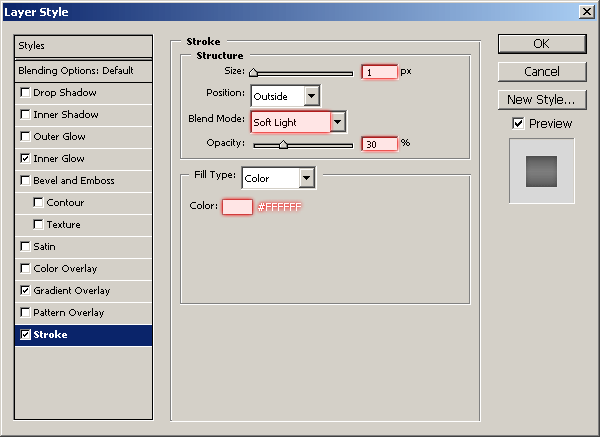Image resolution: width=600 pixels, height=437 pixels.
Task: Tick the Color Overlay checkbox
Action: tap(25, 269)
